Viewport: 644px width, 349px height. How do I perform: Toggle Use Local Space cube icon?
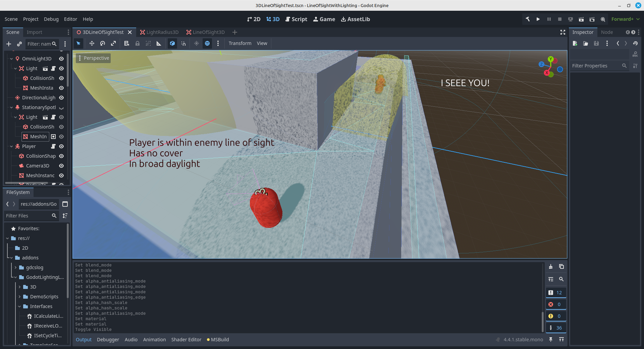point(172,43)
